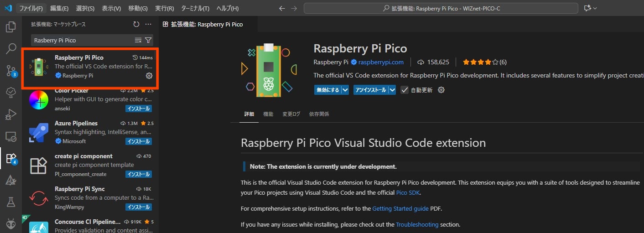The image size is (644, 233).
Task: Select the 依存関係 tab
Action: pos(319,114)
